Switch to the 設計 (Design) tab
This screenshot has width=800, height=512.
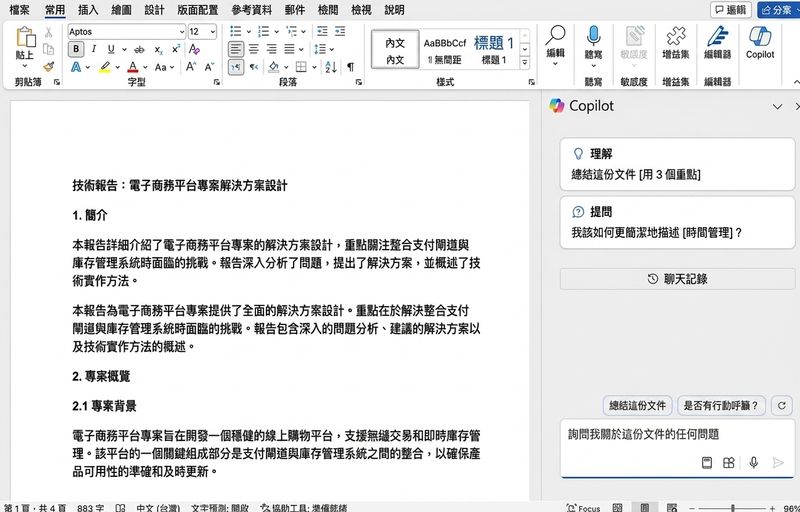pyautogui.click(x=154, y=10)
